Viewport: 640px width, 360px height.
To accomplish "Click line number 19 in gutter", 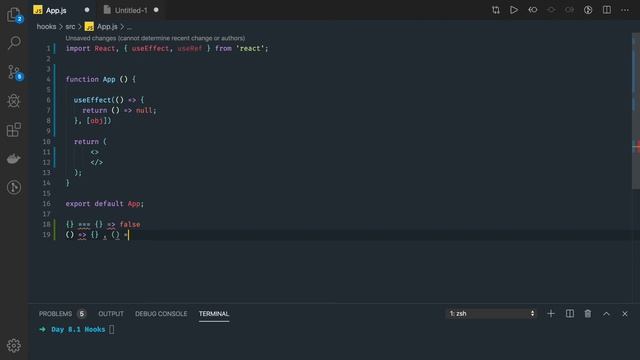I will [x=46, y=235].
